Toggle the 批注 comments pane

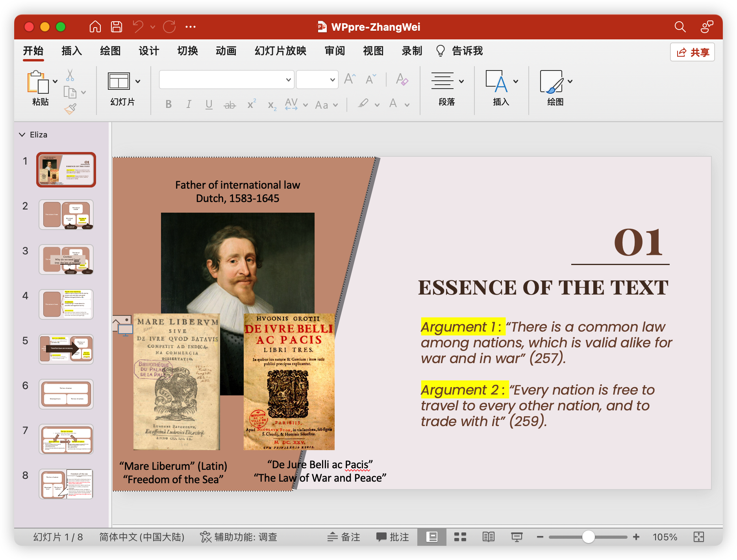tap(393, 537)
